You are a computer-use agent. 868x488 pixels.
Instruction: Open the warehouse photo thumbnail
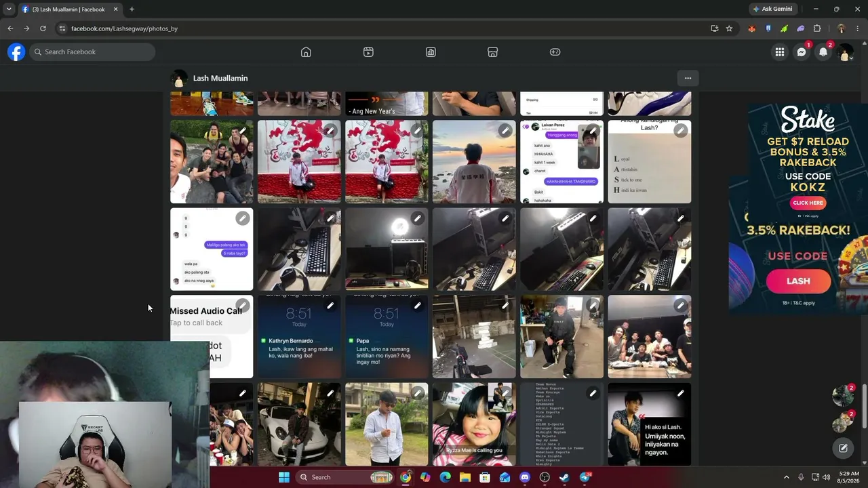[474, 337]
